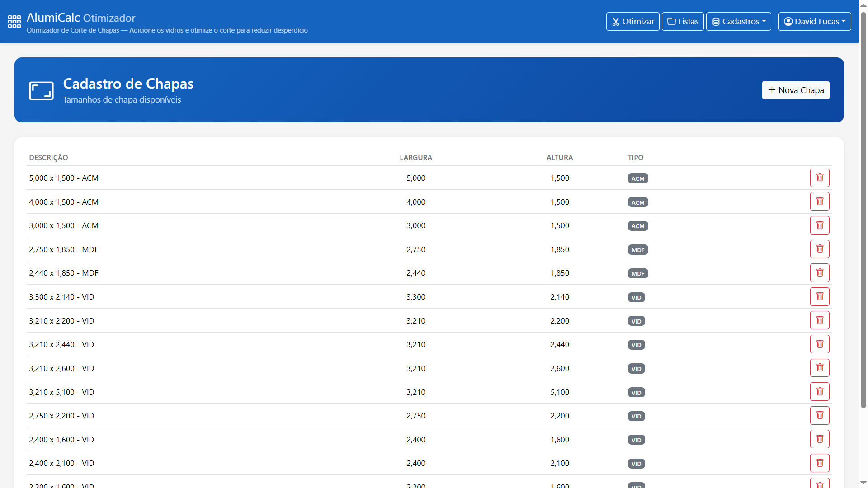Click the scrollbar down arrow
The width and height of the screenshot is (868, 488).
(x=863, y=483)
